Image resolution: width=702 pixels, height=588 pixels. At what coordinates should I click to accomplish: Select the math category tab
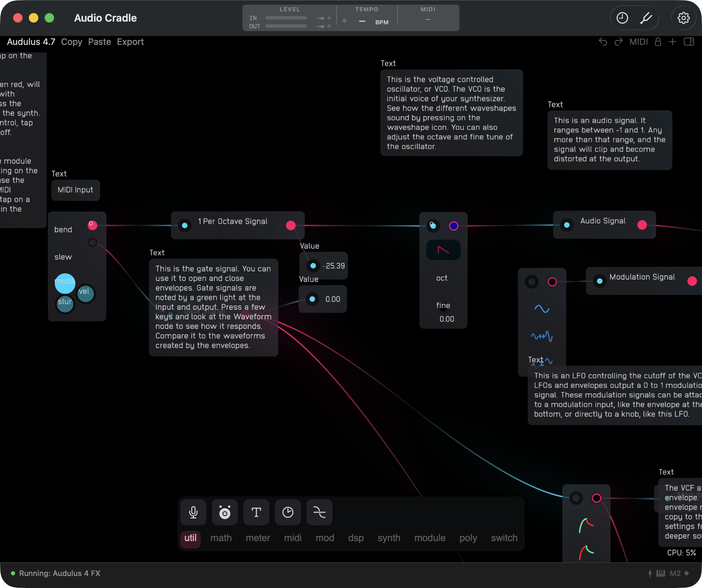click(221, 538)
